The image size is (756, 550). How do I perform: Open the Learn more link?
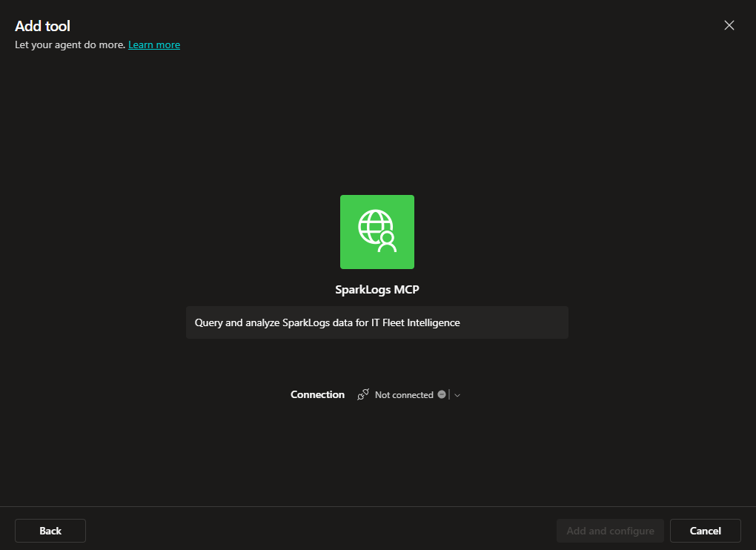[x=154, y=44]
